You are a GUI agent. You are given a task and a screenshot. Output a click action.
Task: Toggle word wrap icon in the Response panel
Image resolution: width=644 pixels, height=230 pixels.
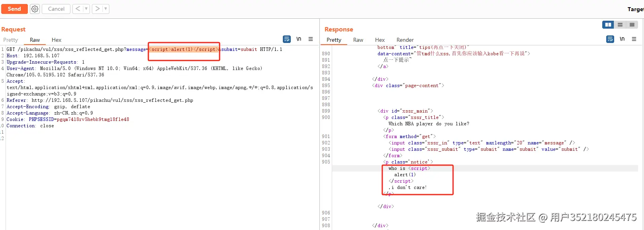point(610,39)
